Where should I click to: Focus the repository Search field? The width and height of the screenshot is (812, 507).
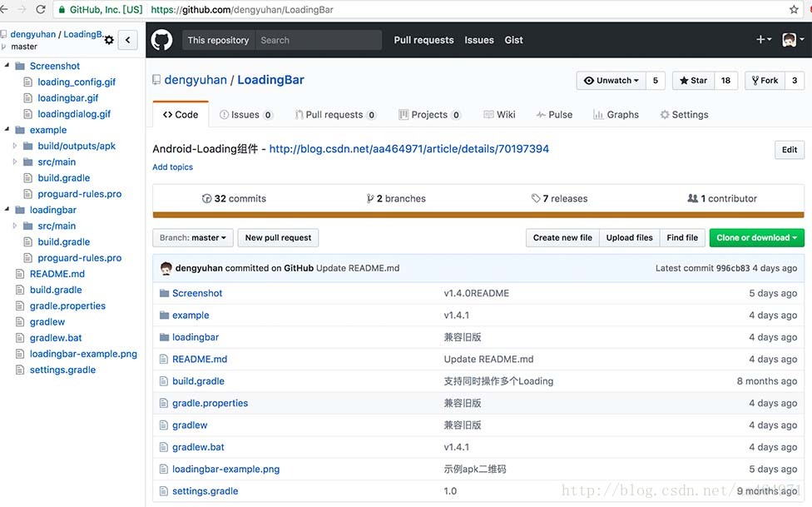click(x=318, y=40)
